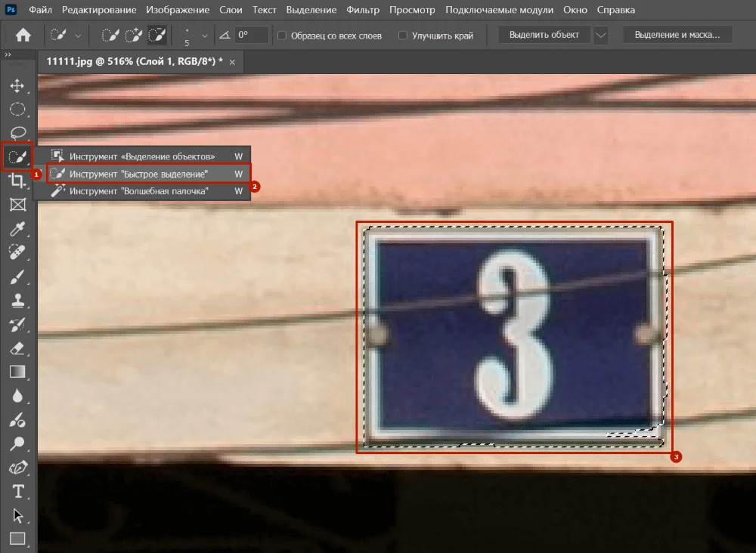Click the 'Выделить объект' button

tap(544, 35)
